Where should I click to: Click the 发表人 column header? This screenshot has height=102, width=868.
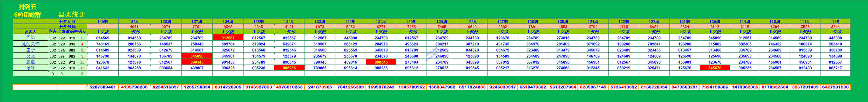tap(30, 32)
